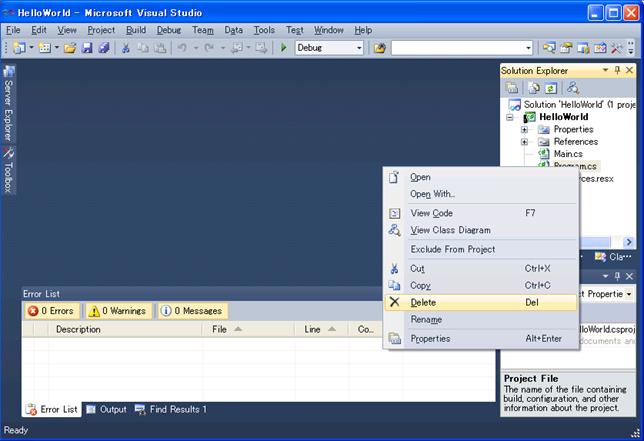This screenshot has width=644, height=441.
Task: Open the Build menu
Action: click(136, 30)
